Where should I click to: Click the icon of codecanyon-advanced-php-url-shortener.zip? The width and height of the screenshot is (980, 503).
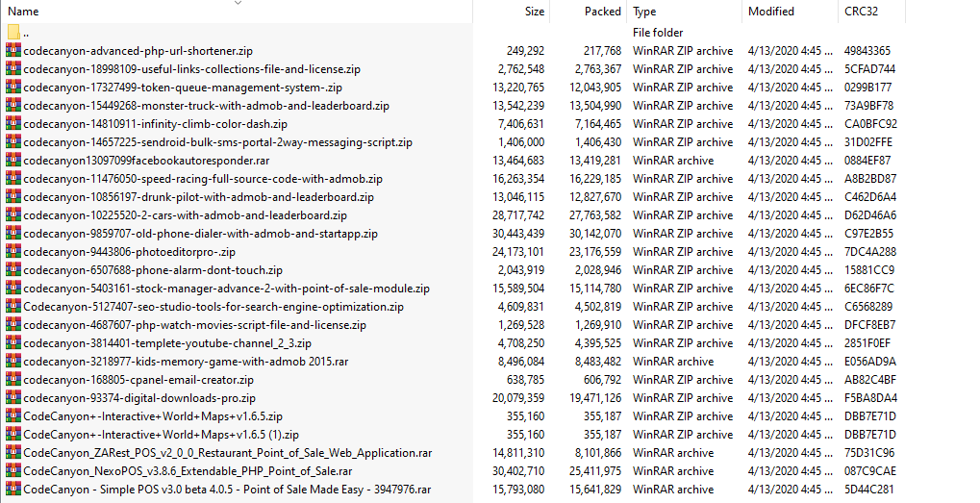pos(13,51)
